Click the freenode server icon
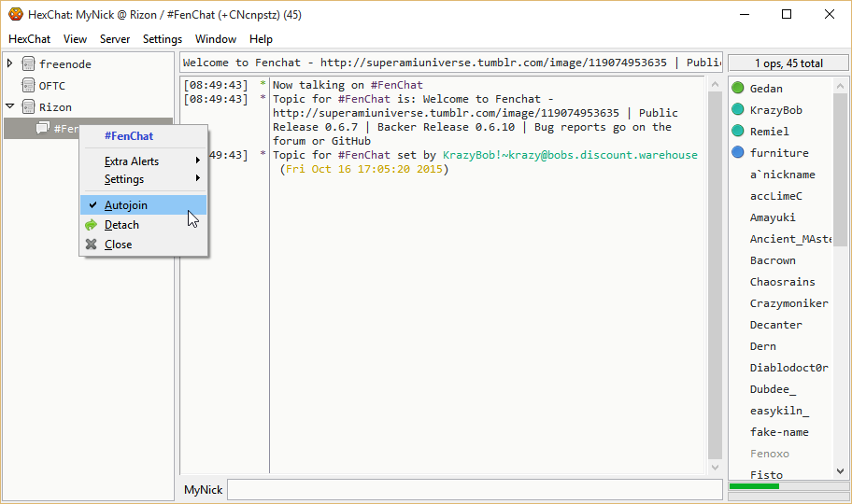 pyautogui.click(x=28, y=63)
